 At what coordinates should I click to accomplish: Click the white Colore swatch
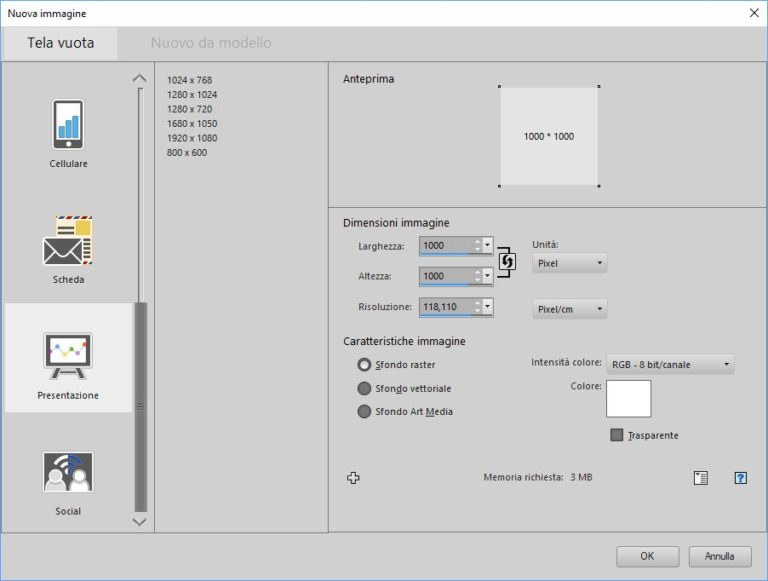click(628, 398)
